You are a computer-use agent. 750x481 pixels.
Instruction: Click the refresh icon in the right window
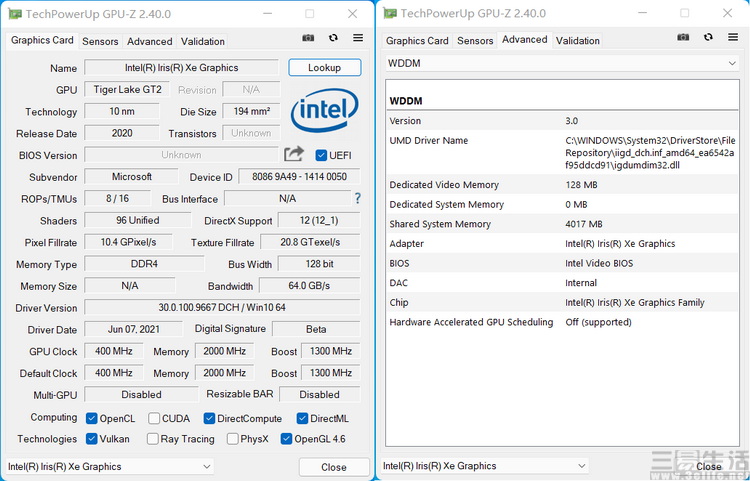click(x=708, y=37)
